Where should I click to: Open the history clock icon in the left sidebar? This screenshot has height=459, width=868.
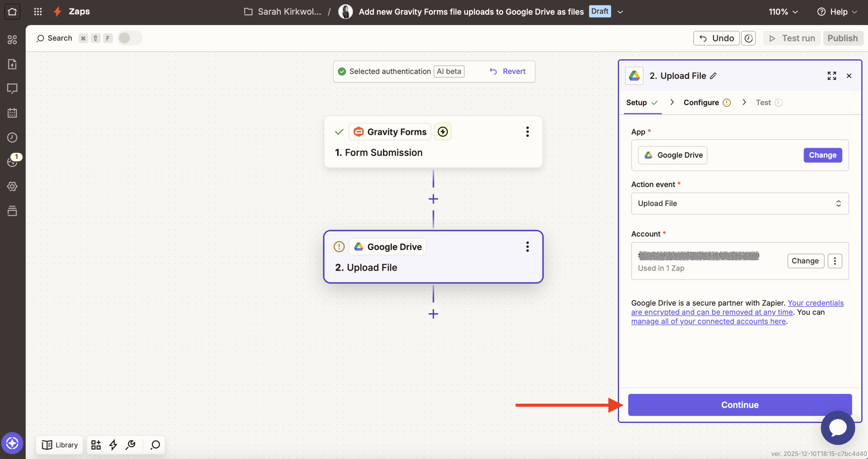(x=12, y=137)
